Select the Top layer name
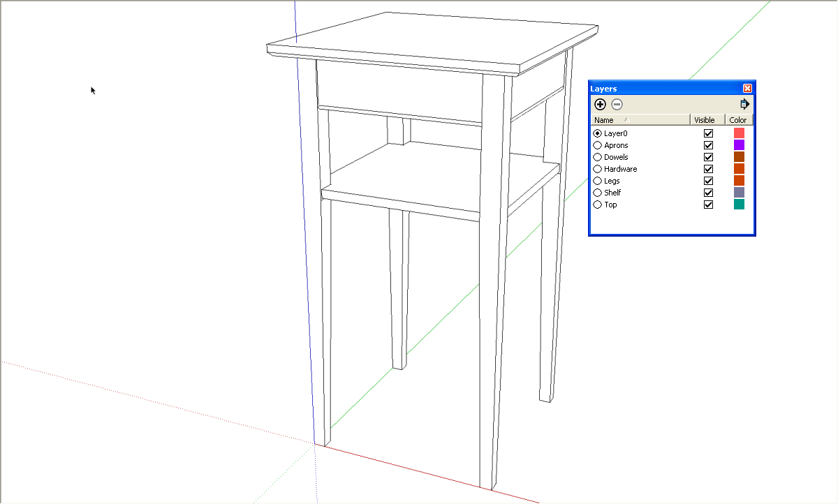The image size is (838, 504). click(x=610, y=205)
